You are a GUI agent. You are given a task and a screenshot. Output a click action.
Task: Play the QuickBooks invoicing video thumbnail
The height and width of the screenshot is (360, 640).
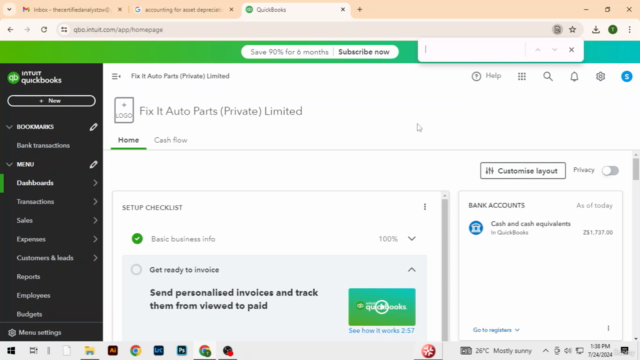[382, 307]
